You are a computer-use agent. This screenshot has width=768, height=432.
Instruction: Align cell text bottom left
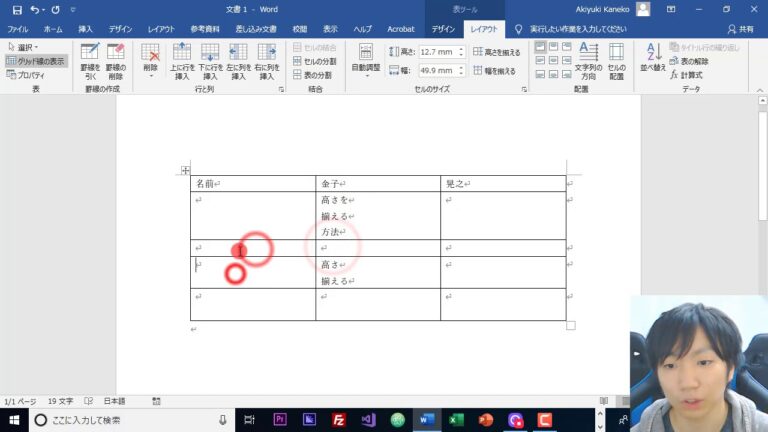(540, 74)
